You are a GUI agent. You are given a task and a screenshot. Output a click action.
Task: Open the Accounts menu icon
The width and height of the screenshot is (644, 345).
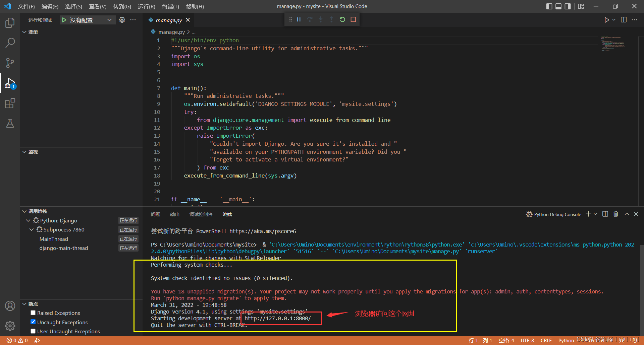coord(10,306)
